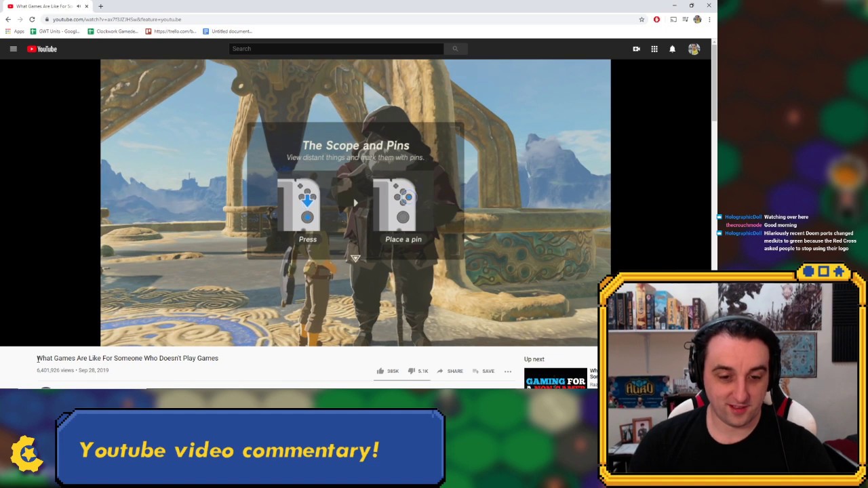Mute the tab using the audio icon
This screenshot has width=868, height=488.
tap(79, 6)
